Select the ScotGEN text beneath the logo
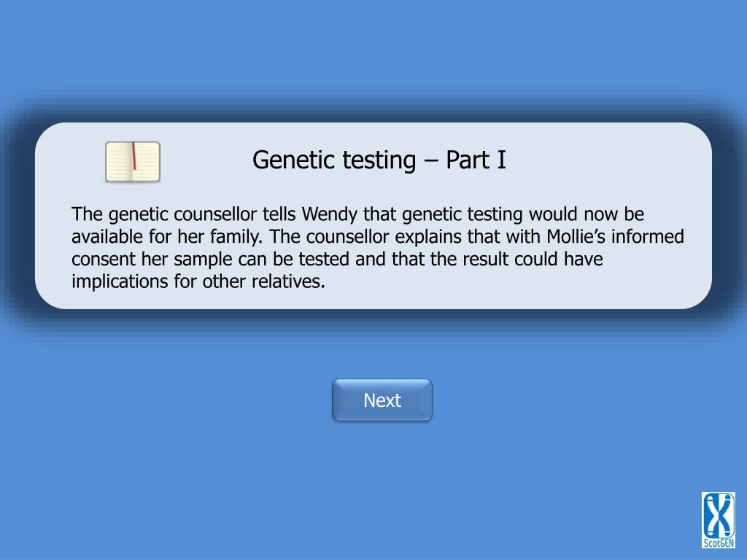Viewport: 747px width, 560px height. click(x=719, y=542)
